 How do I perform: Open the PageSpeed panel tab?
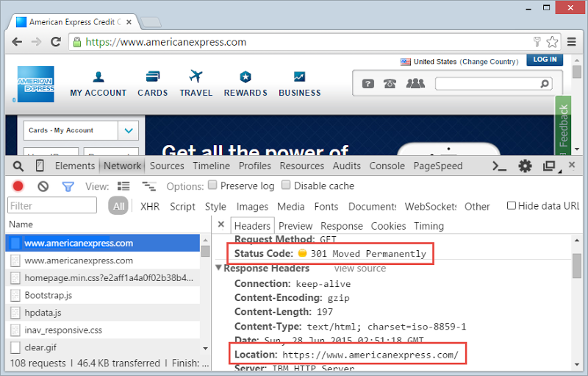tap(437, 166)
